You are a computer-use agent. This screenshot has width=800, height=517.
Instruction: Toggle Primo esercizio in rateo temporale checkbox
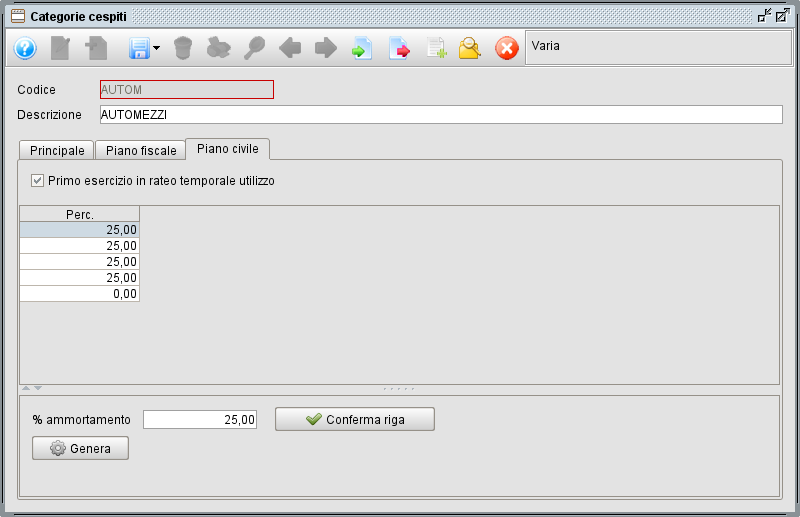click(37, 181)
